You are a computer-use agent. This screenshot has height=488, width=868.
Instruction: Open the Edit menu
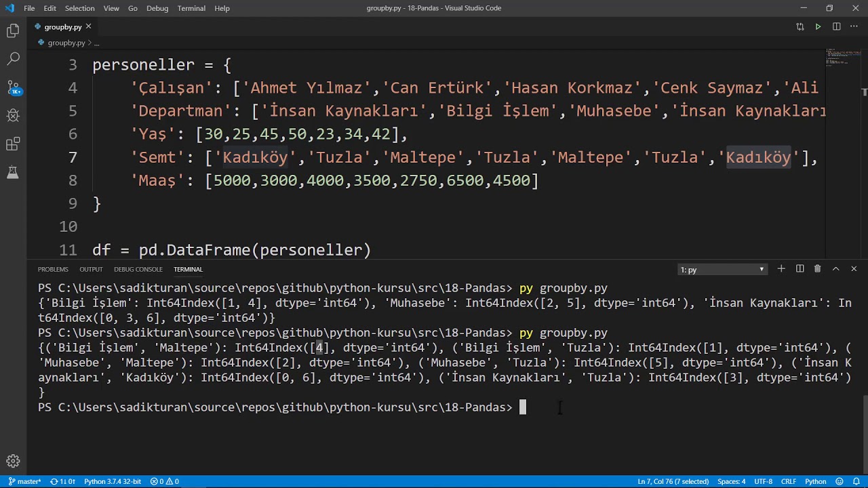point(50,8)
